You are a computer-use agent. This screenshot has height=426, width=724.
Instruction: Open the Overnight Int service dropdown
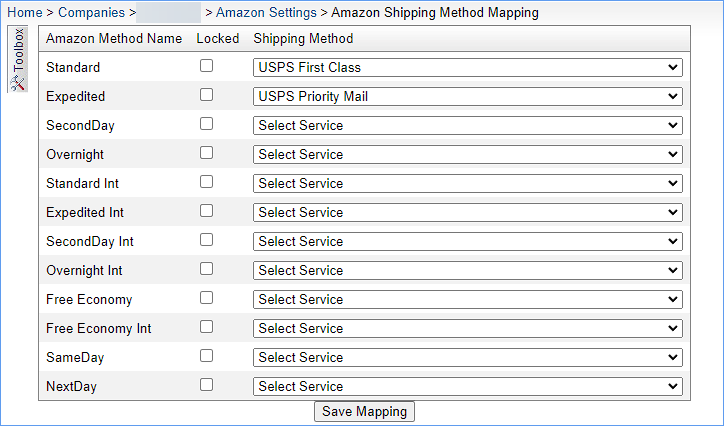point(468,270)
